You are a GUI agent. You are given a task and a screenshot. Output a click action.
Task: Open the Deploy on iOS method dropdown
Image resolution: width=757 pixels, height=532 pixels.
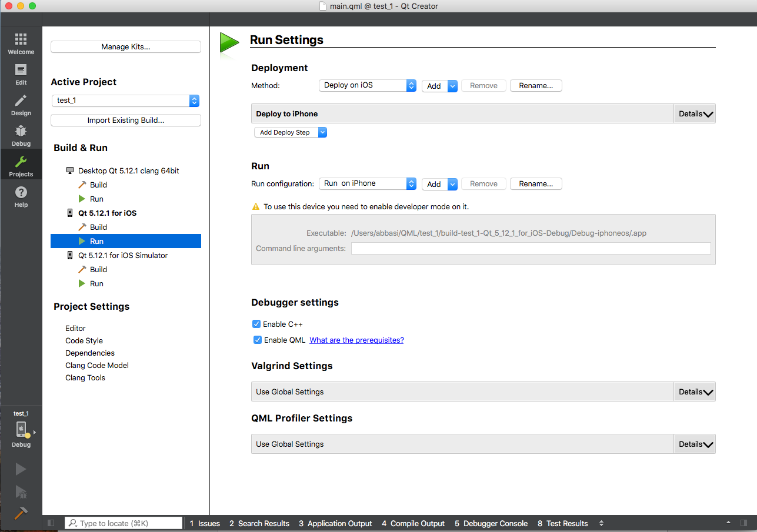click(x=368, y=85)
